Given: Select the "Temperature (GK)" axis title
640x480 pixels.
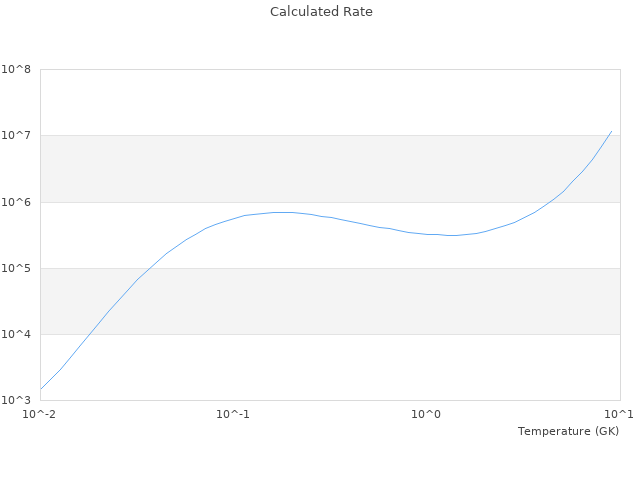Looking at the screenshot, I should [568, 431].
